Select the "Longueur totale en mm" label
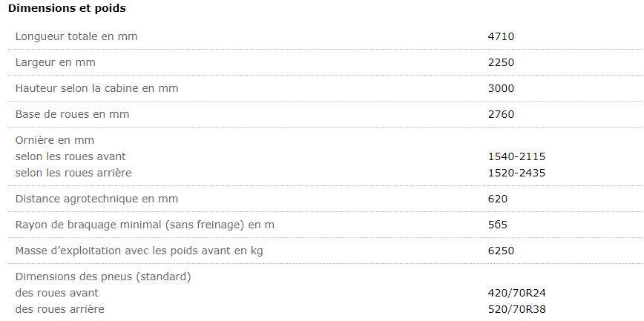644x321 pixels. (x=76, y=36)
